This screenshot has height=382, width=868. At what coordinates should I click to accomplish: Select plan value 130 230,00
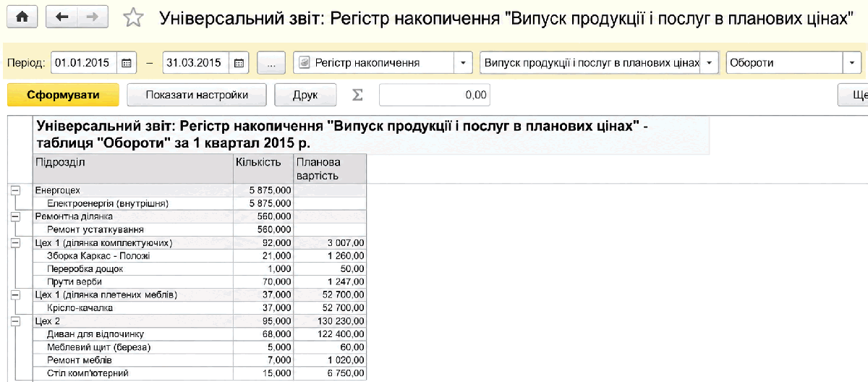330,321
